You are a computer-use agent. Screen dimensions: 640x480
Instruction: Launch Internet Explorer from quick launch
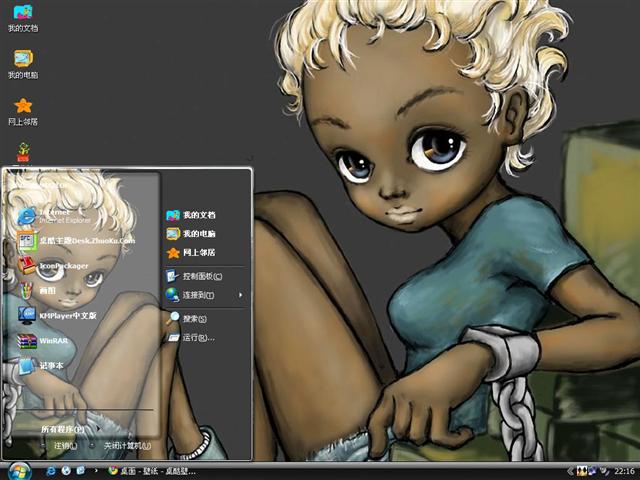tap(51, 471)
